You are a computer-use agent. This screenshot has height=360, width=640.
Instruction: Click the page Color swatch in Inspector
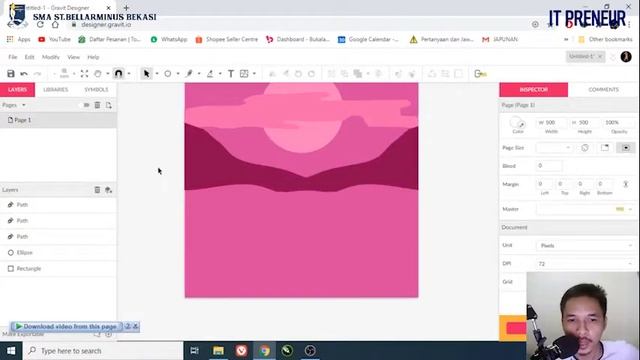pos(517,122)
